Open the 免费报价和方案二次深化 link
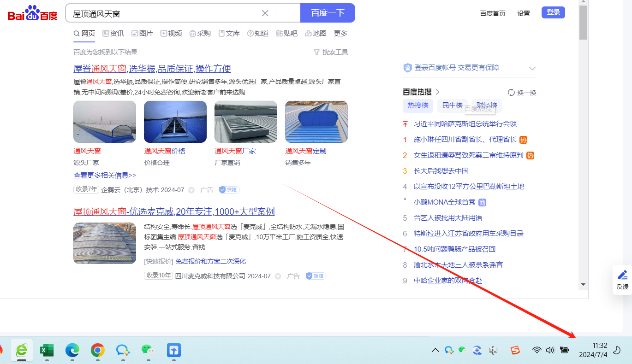The width and height of the screenshot is (632, 364). pos(210,261)
